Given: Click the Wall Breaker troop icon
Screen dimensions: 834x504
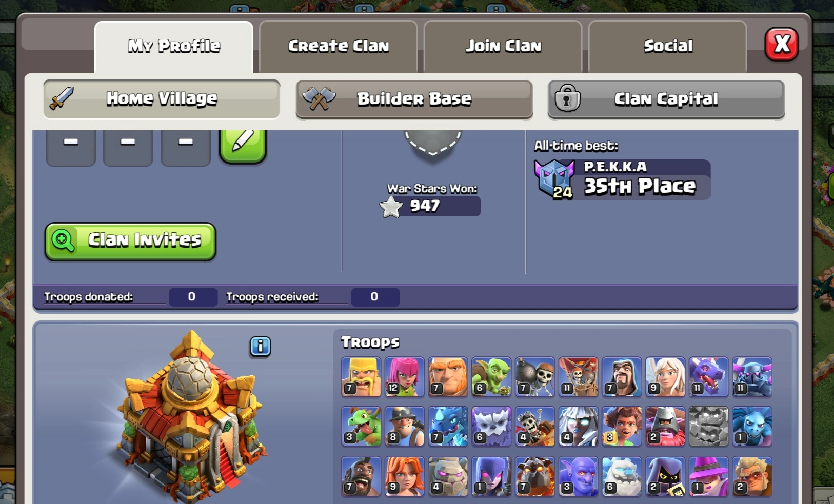Looking at the screenshot, I should pyautogui.click(x=535, y=377).
